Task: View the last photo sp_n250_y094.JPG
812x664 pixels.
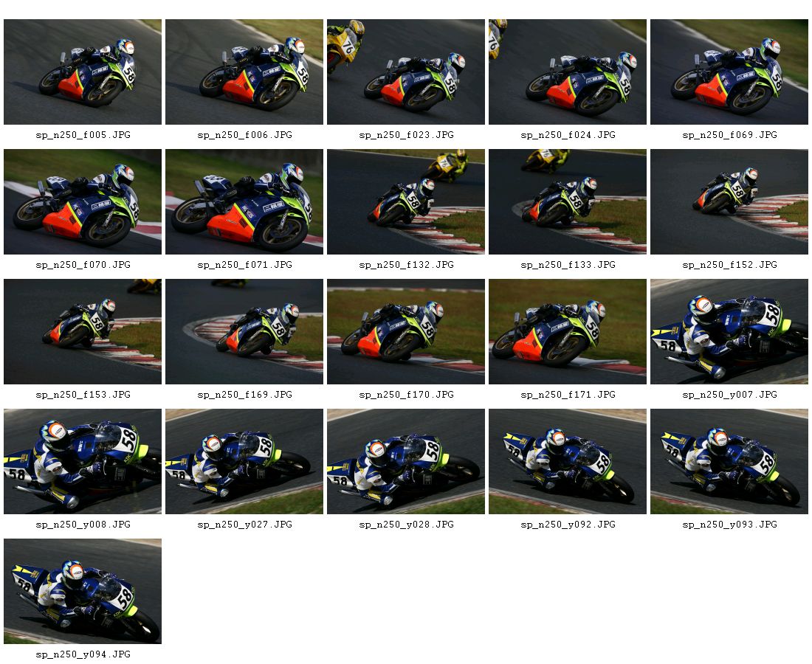Action: point(83,592)
